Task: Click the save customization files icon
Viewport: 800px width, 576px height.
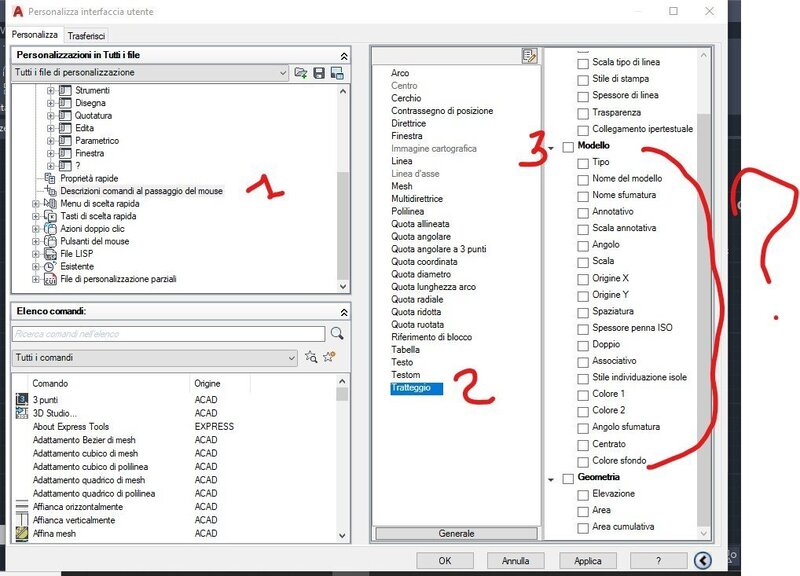Action: tap(319, 73)
